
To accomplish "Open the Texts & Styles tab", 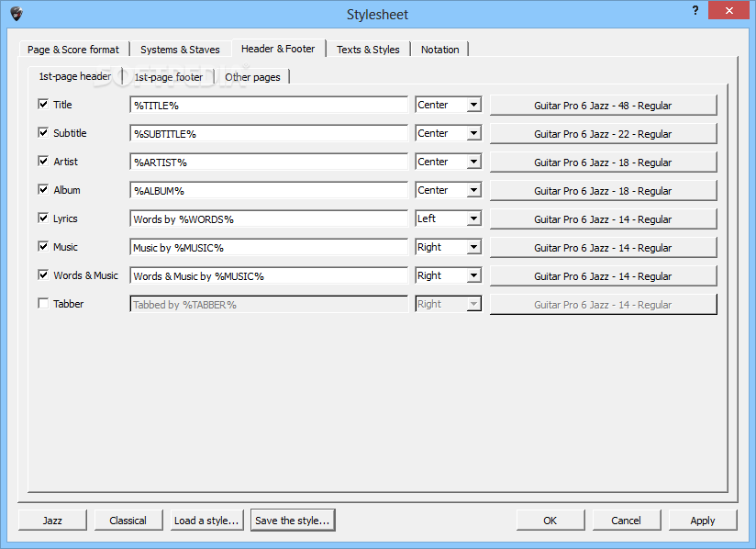I will point(368,50).
